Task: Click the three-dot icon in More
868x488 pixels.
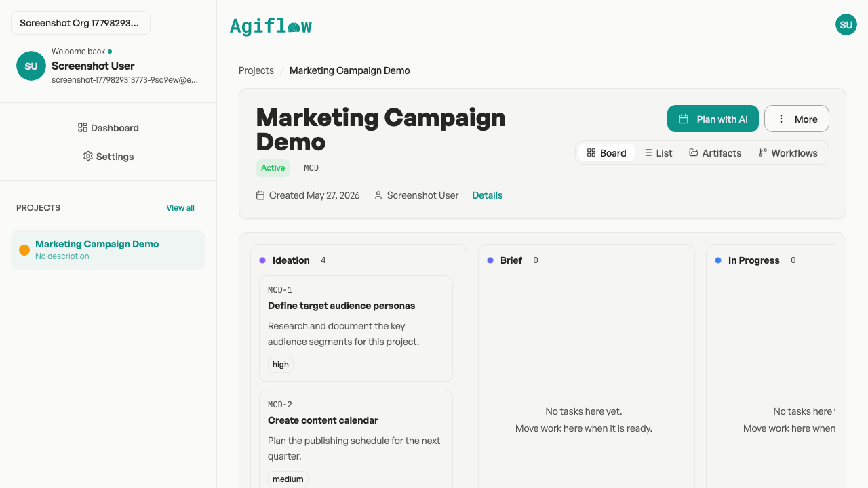Action: [x=781, y=119]
